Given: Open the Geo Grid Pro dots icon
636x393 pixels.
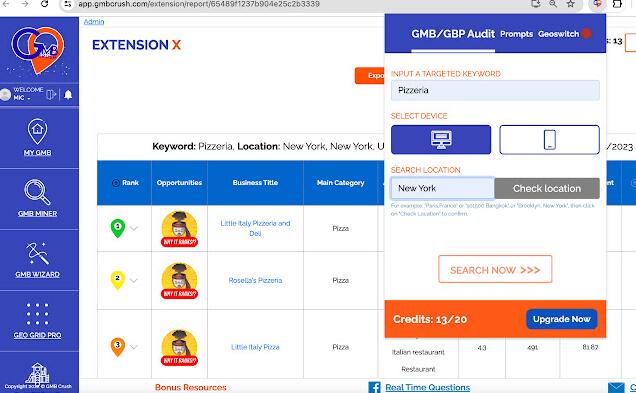Looking at the screenshot, I should pyautogui.click(x=37, y=314).
